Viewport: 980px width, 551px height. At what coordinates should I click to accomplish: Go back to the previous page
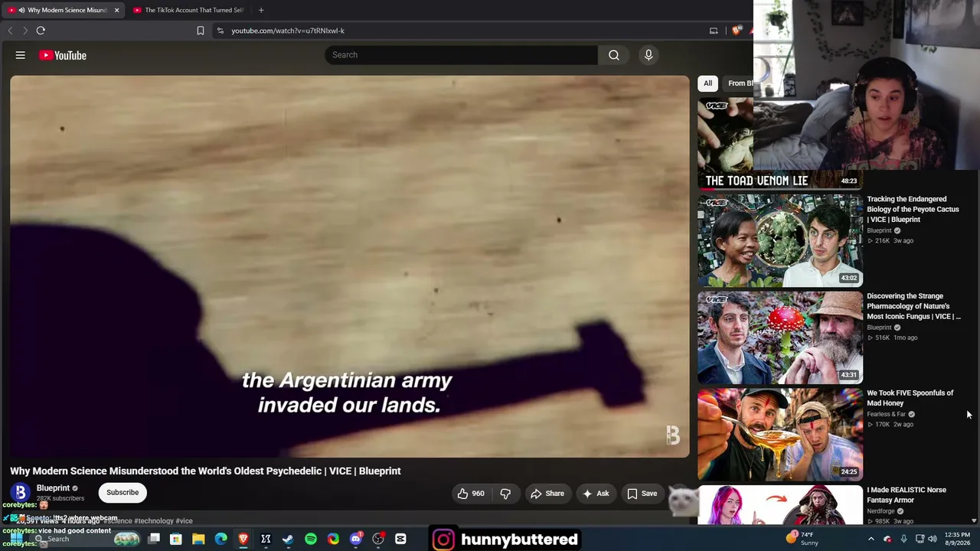coord(10,31)
